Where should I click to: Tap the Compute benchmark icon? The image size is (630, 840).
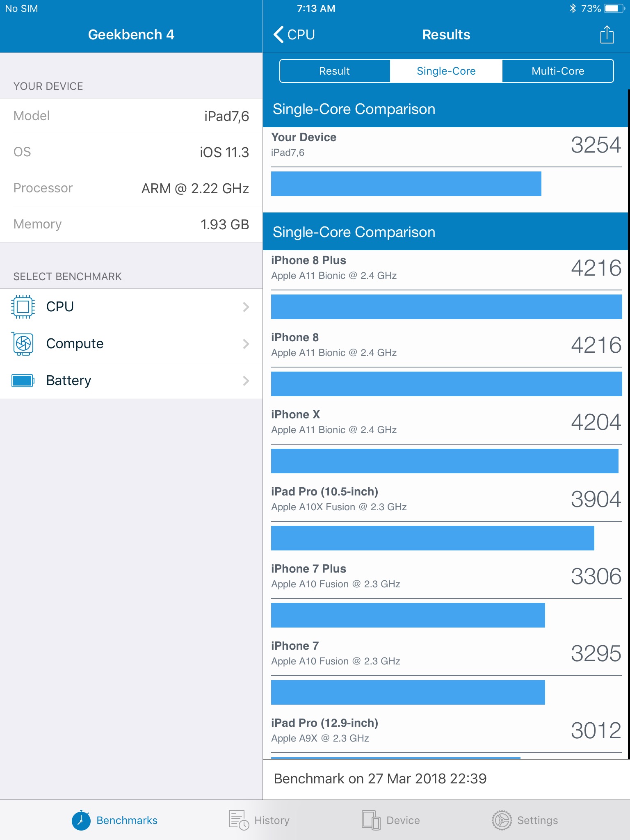tap(23, 344)
